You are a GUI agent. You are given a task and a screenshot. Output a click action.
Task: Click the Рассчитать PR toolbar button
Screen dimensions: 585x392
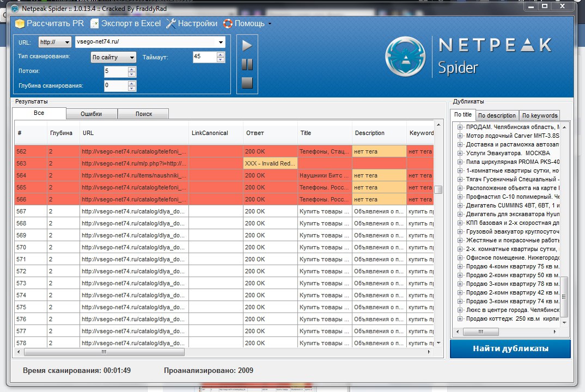pyautogui.click(x=50, y=23)
